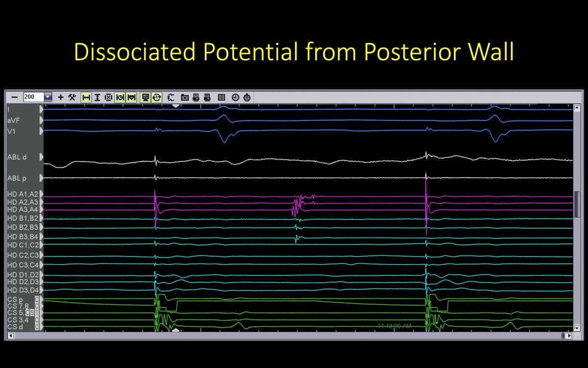Click the horizontal scrollbar right arrow
The height and width of the screenshot is (368, 588).
tap(569, 336)
